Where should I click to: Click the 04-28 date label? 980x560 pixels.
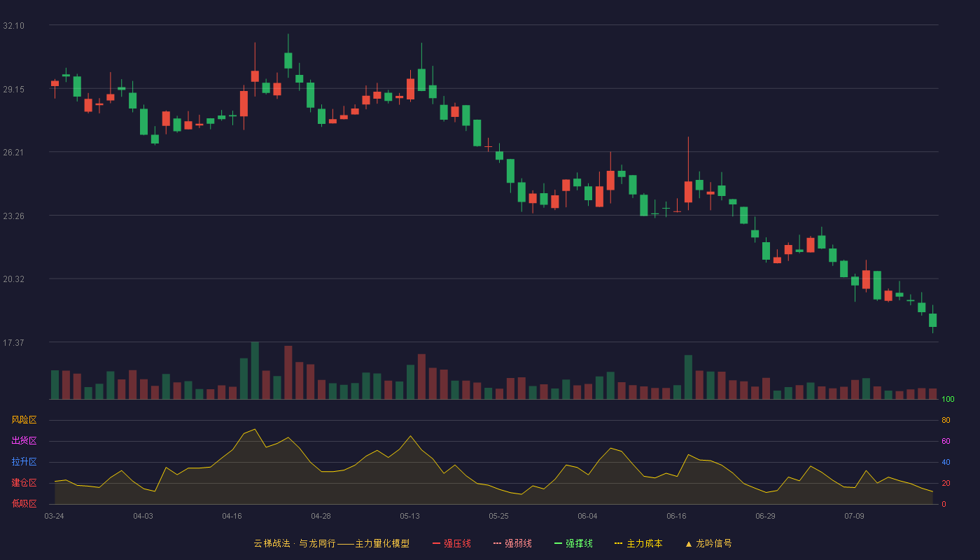(x=321, y=516)
